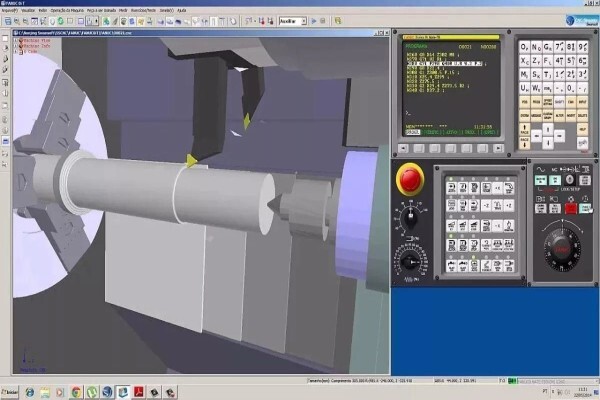Image resolution: width=600 pixels, height=400 pixels.
Task: Click the RESET key on MDI keypad
Action: (x=582, y=143)
